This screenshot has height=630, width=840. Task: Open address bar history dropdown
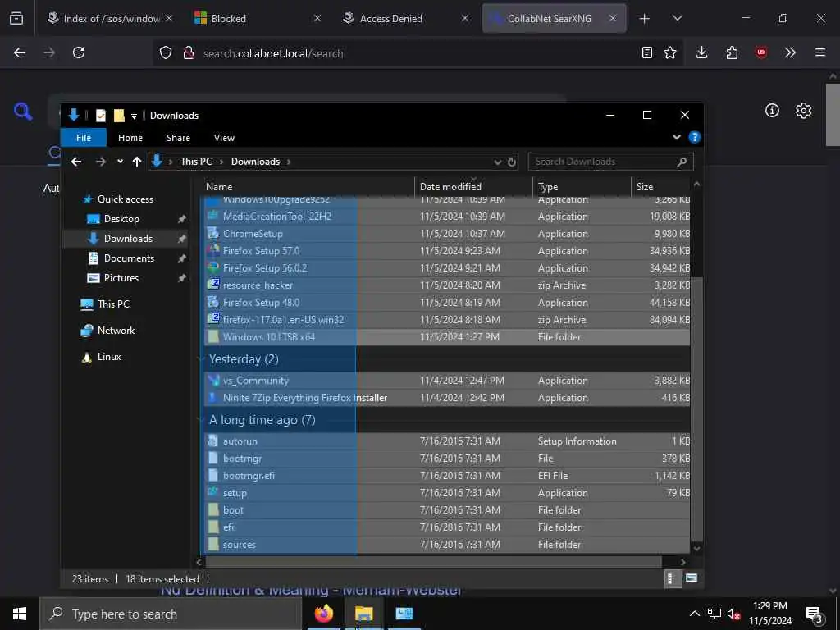[498, 162]
